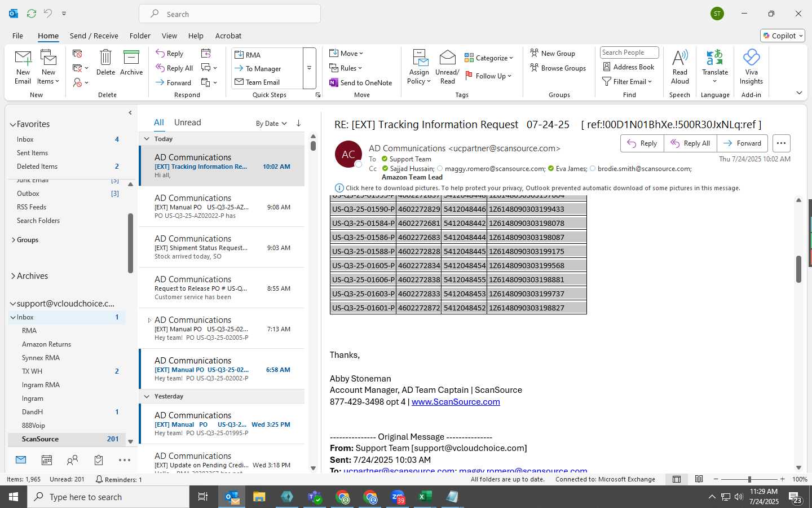Show only Unread messages tab

pyautogui.click(x=188, y=122)
